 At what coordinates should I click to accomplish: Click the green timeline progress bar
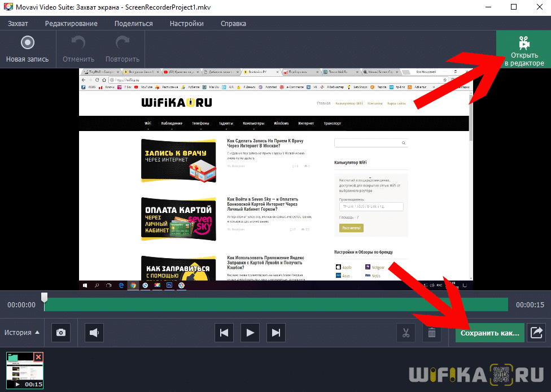pos(276,304)
